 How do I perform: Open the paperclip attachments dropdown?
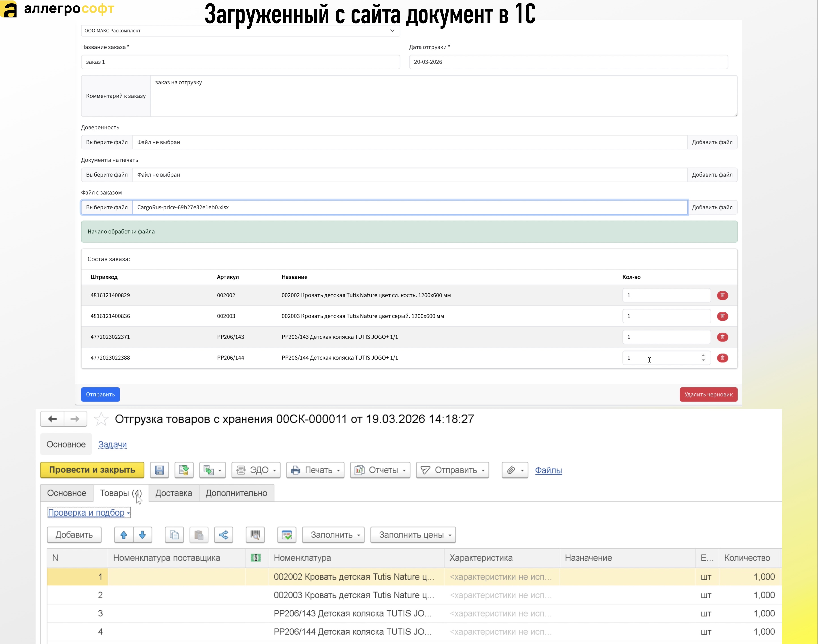coord(515,470)
